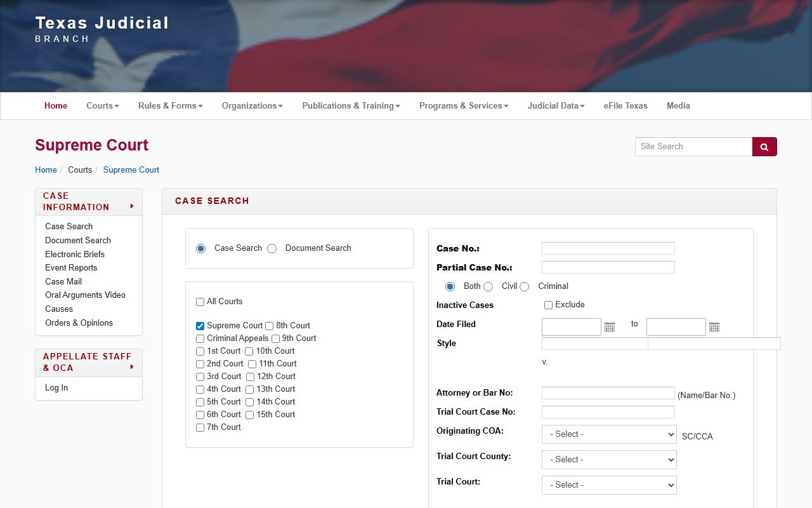Select the Criminal case type radio
This screenshot has width=812, height=508.
525,286
